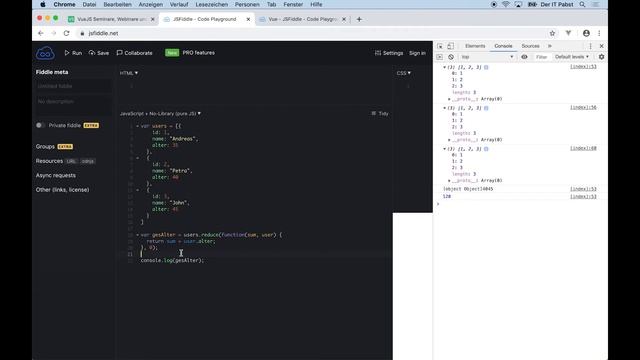Open the CSS panel dropdown
Screen dimensions: 640x360
point(404,73)
